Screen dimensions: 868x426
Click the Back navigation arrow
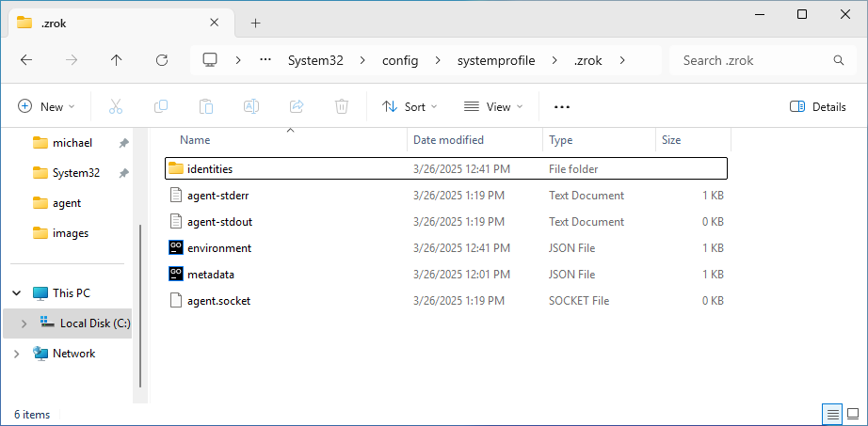[26, 60]
